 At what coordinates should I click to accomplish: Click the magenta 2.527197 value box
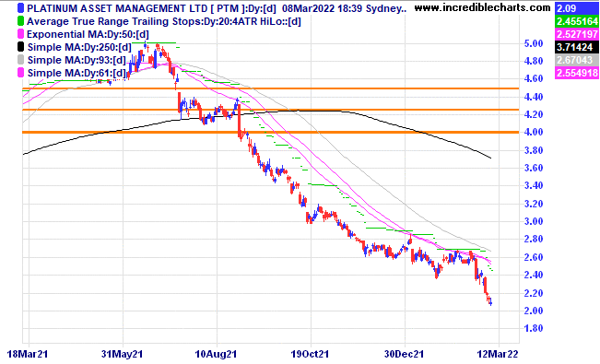point(577,34)
